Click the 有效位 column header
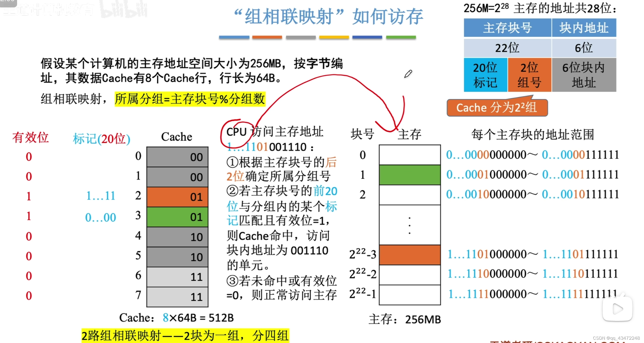 (x=31, y=138)
